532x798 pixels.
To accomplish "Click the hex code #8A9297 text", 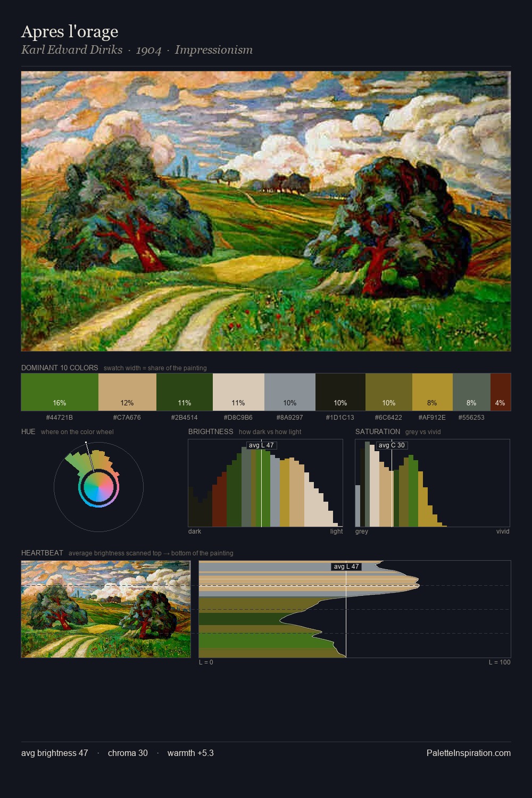I will (290, 418).
